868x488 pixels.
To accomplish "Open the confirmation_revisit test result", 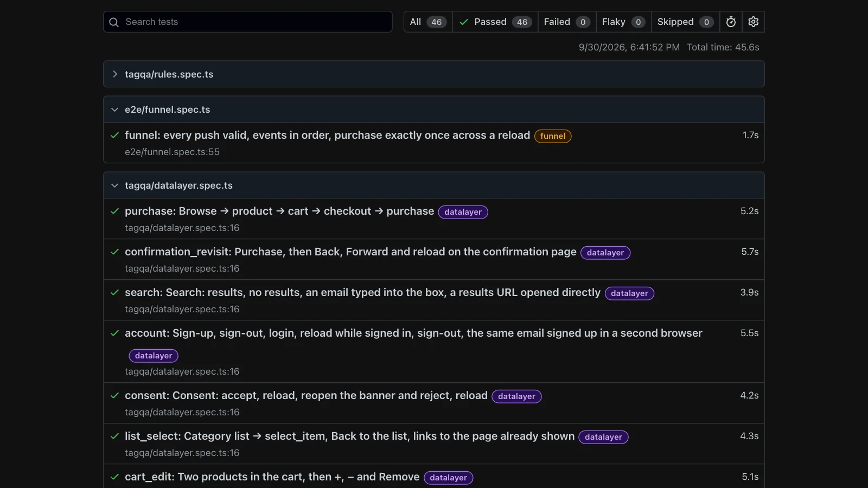I will tap(350, 252).
